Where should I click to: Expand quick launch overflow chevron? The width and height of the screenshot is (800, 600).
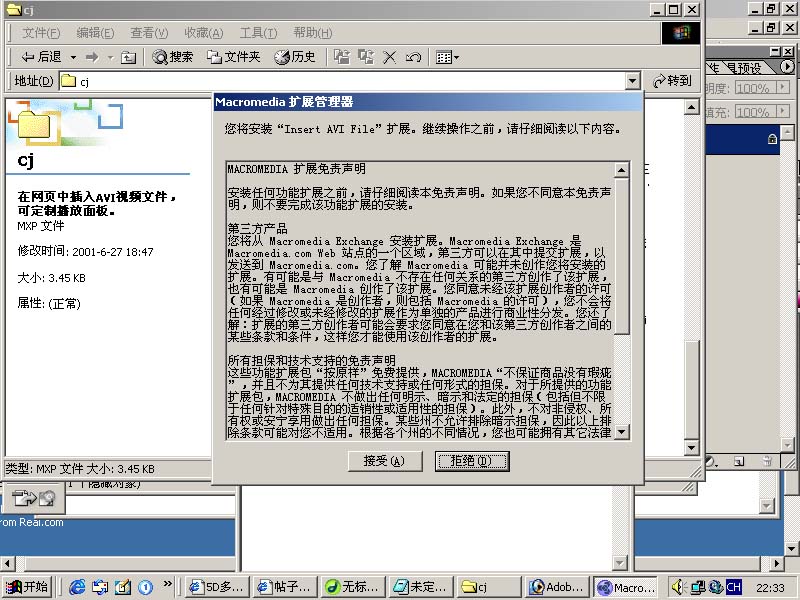[x=167, y=584]
